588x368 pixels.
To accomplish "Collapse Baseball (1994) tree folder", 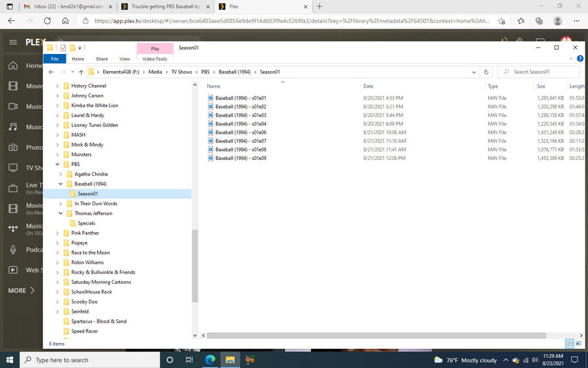I will click(61, 184).
